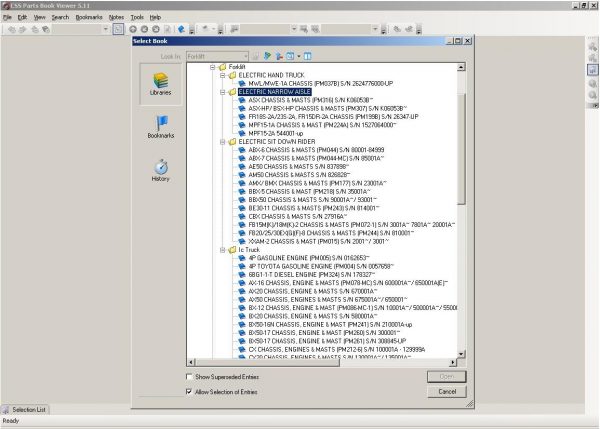Open the Bookmarks menu
600x429 pixels.
89,17
